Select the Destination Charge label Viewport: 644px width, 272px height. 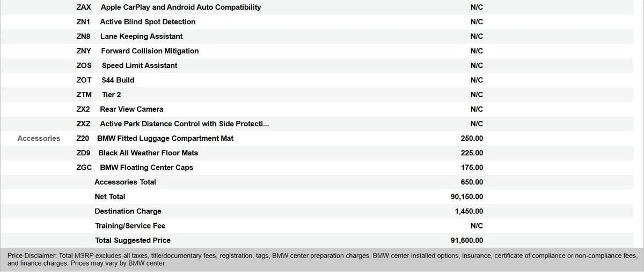click(128, 211)
